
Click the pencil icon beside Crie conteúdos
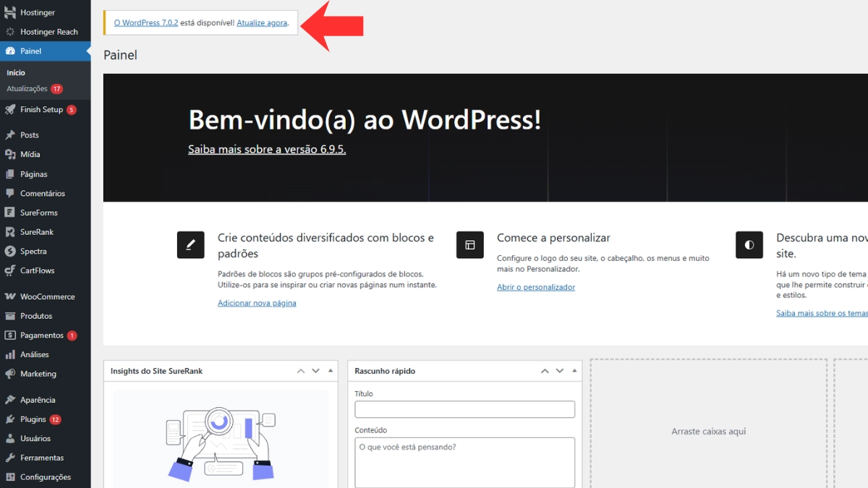coord(191,245)
